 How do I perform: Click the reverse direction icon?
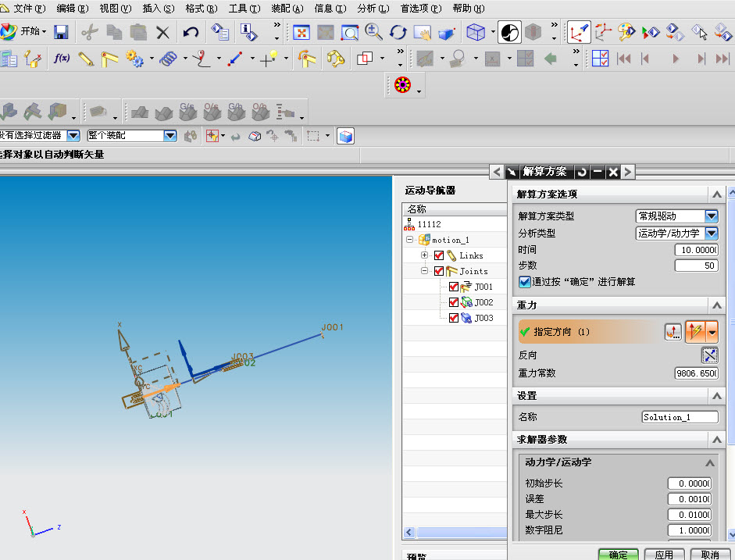(710, 355)
